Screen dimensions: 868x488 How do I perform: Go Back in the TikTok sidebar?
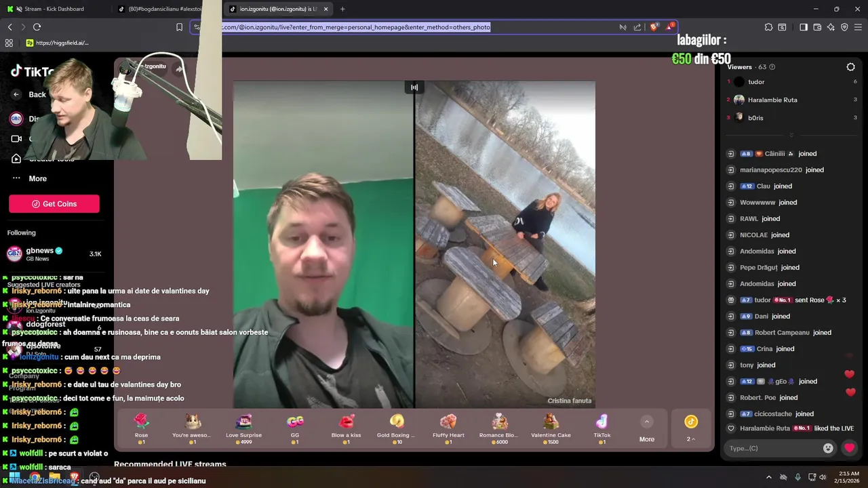[x=31, y=94]
